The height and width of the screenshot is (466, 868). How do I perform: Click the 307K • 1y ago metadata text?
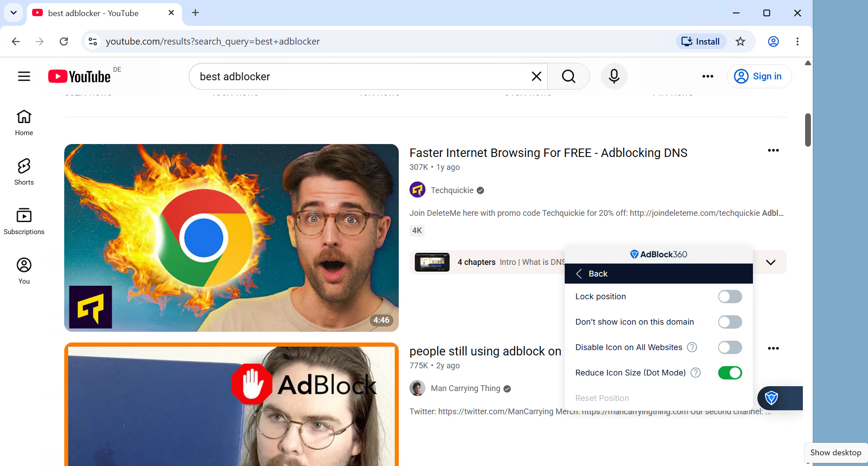point(434,167)
